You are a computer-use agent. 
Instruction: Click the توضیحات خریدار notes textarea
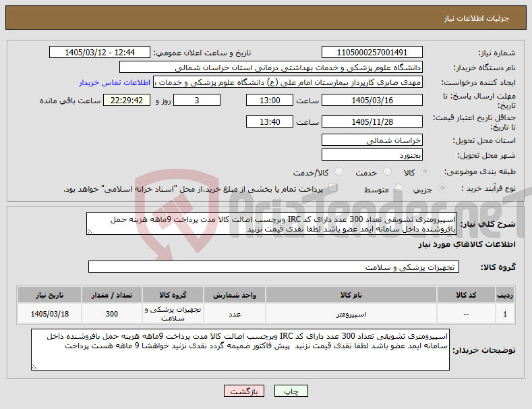(240, 350)
